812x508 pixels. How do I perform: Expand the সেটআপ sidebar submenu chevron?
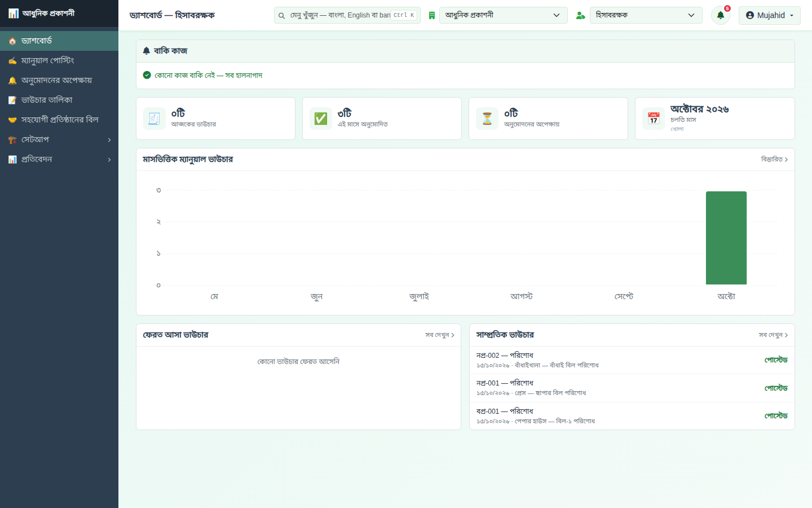click(109, 140)
